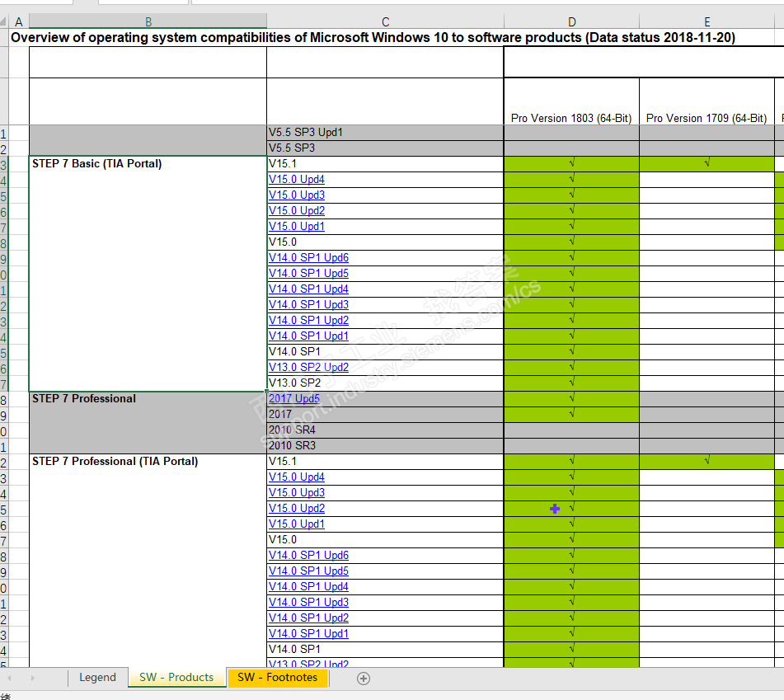Select the V15.0 cell under STEP 7 Professional (TIA Portal)
The height and width of the screenshot is (700, 784).
(x=385, y=539)
